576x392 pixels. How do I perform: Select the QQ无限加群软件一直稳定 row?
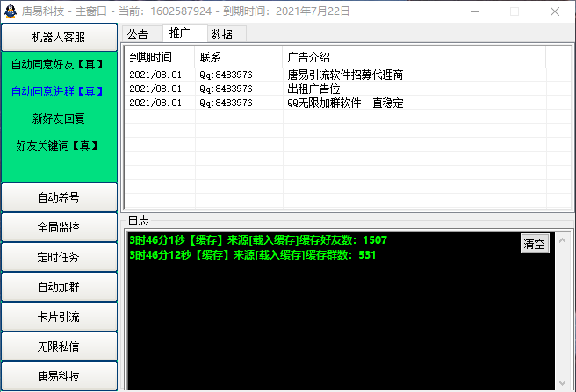tap(348, 103)
